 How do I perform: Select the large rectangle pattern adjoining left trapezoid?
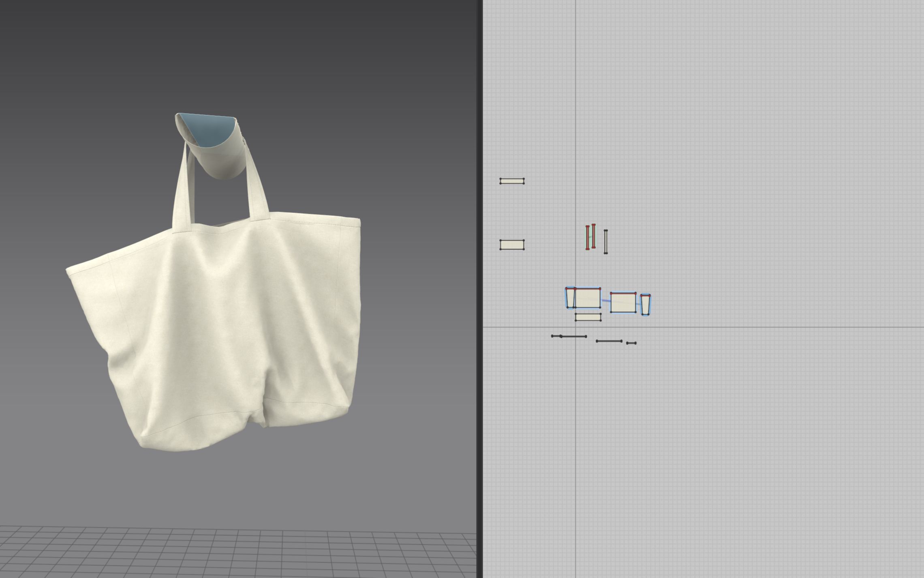587,298
